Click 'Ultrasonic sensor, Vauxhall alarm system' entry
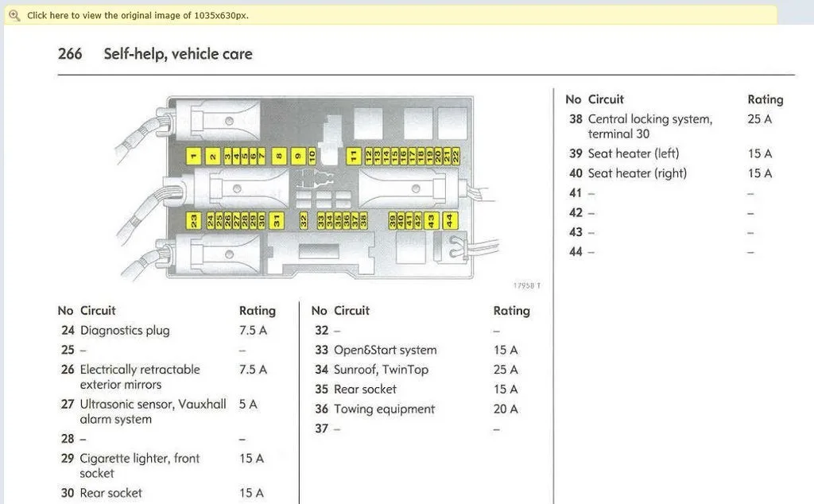The image size is (814, 504). click(153, 412)
